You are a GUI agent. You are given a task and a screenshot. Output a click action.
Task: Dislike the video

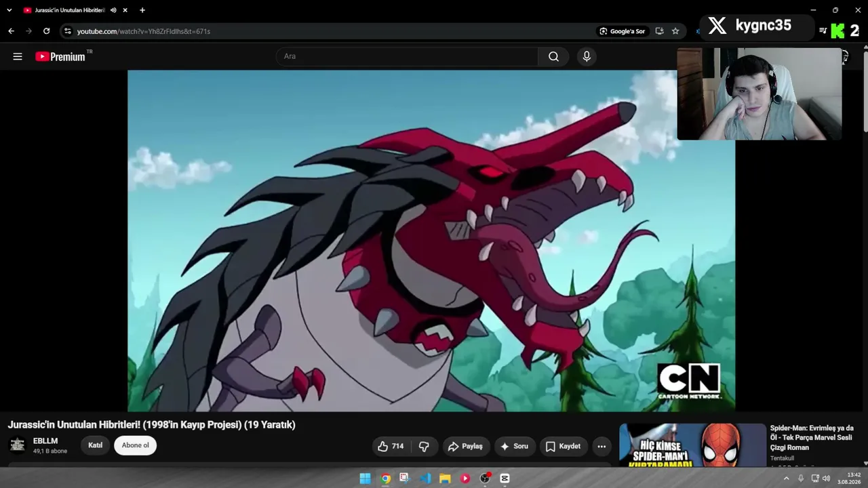click(x=424, y=446)
